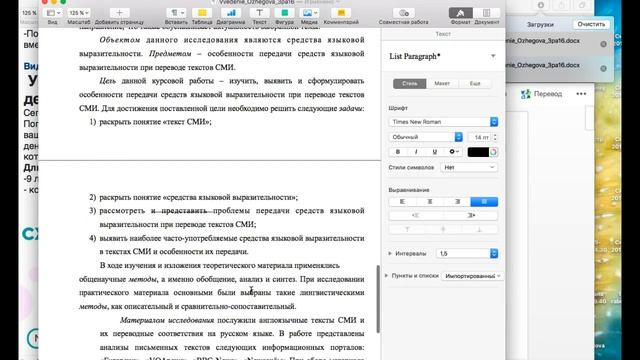Image resolution: width=640 pixels, height=360 pixels.
Task: Align text to bottom vertically
Action: click(479, 229)
